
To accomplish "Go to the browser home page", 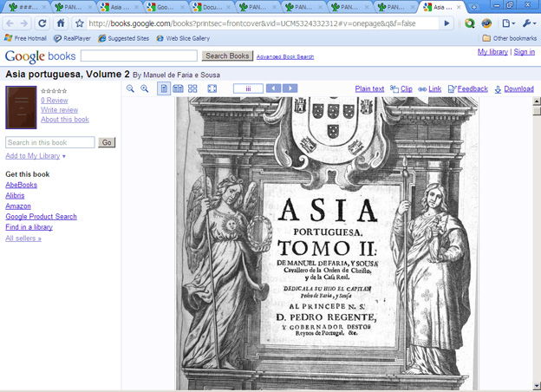I will coord(61,23).
